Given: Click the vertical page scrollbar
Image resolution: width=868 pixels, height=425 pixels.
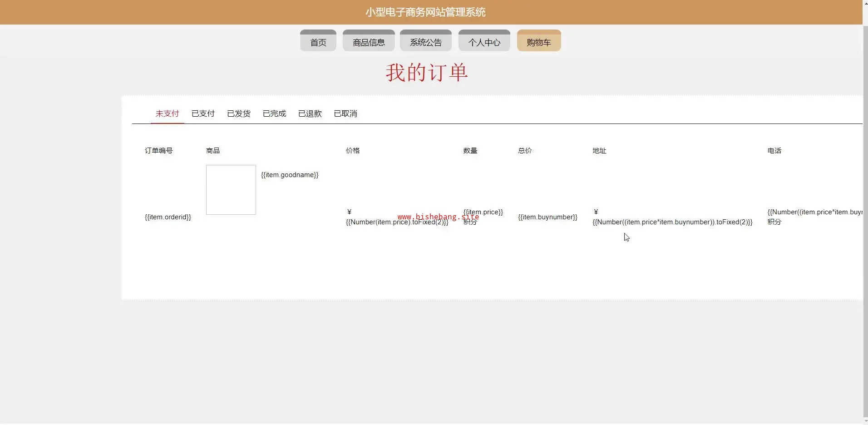Looking at the screenshot, I should tap(865, 218).
